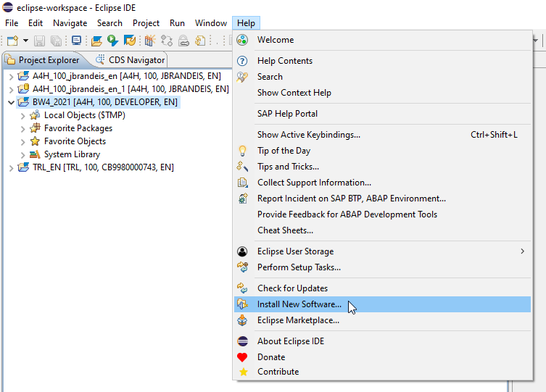Click the Save All toolbar icon
Image resolution: width=546 pixels, height=392 pixels.
[x=56, y=41]
